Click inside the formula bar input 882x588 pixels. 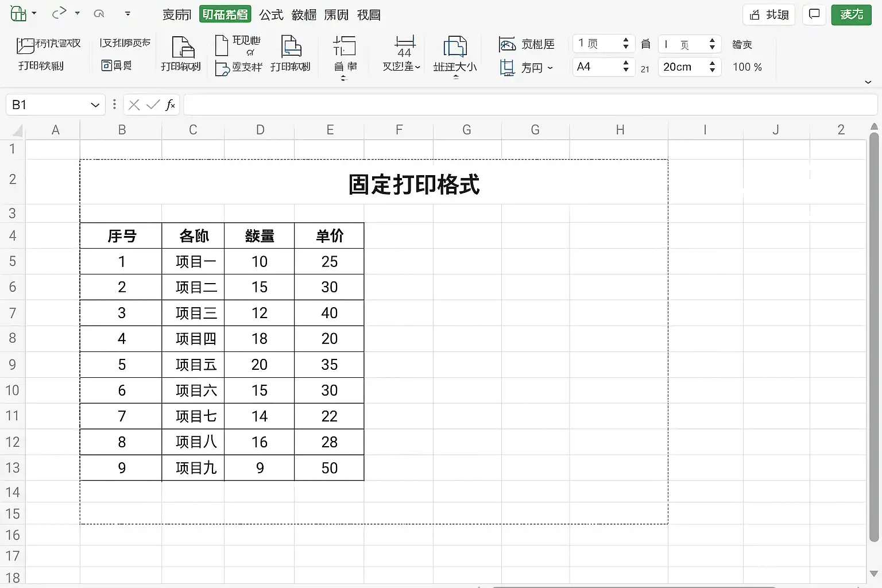coord(530,105)
